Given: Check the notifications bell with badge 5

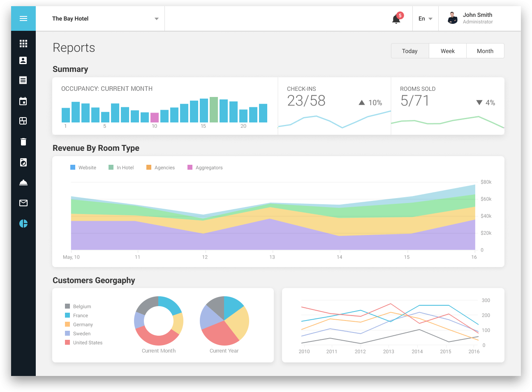Looking at the screenshot, I should [x=396, y=18].
